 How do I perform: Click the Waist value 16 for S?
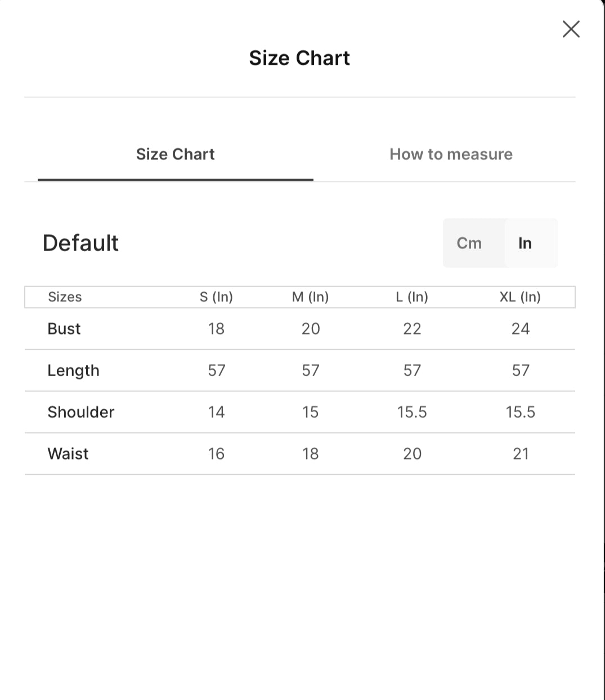tap(216, 454)
